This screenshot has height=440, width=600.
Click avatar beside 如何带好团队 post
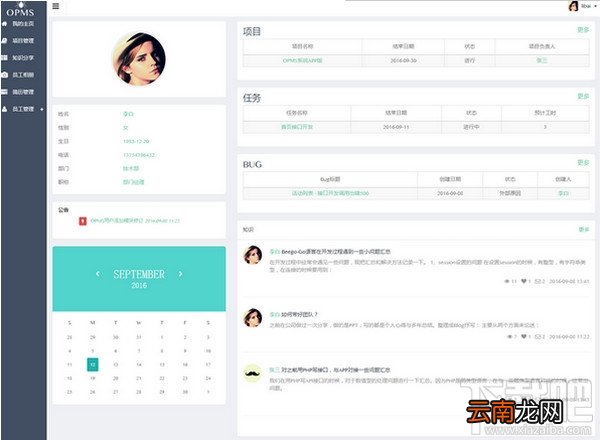253,318
